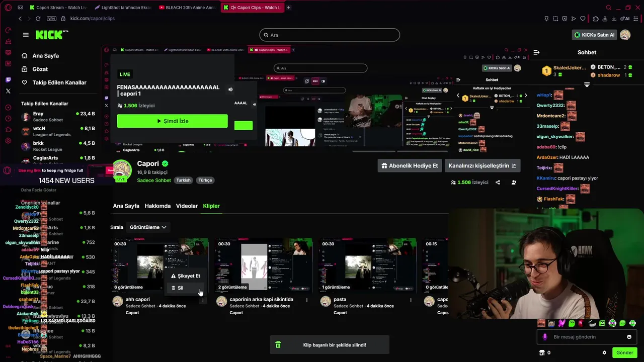The width and height of the screenshot is (644, 362).
Task: Choose 'Şikayet Et' in clip context menu
Action: point(186,276)
